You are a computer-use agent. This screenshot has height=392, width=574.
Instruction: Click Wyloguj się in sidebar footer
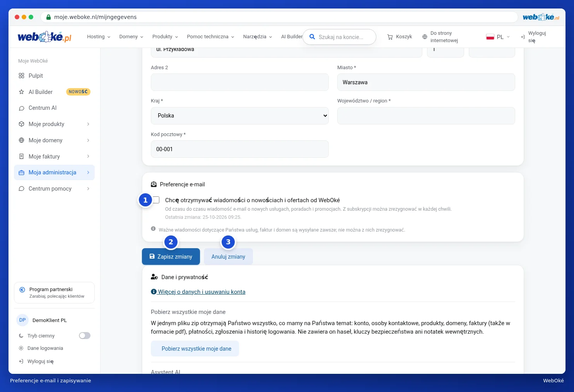pyautogui.click(x=36, y=361)
